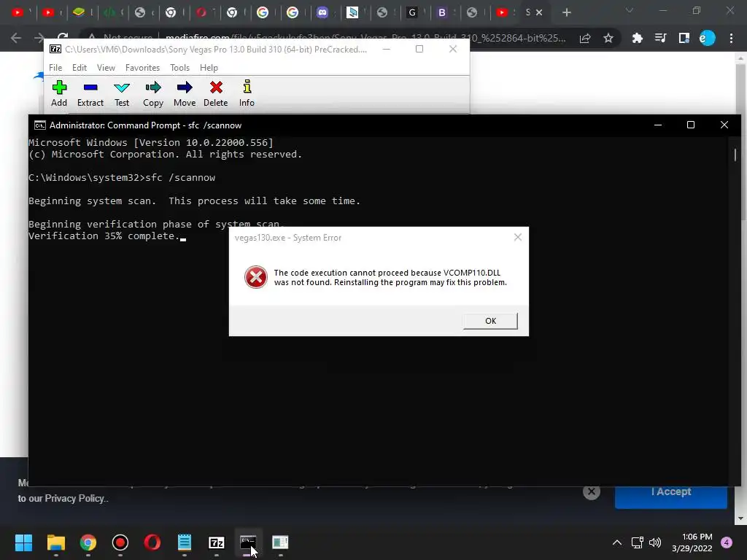Open Chrome three-dot menu
This screenshot has height=560, width=747.
[731, 38]
